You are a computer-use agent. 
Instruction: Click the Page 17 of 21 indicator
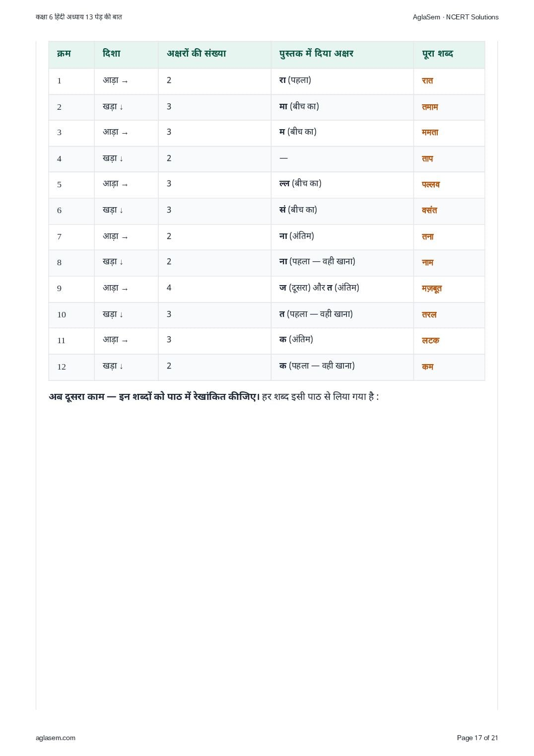(x=477, y=738)
